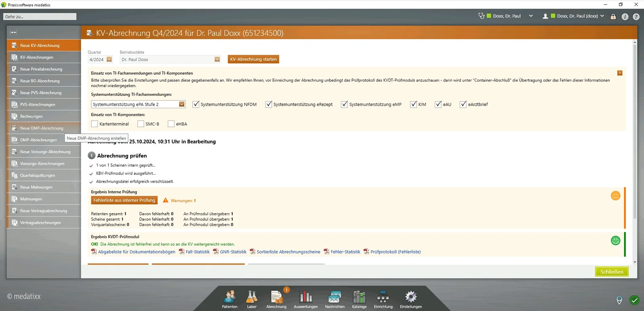Click the vertical scrollbar of the main panel
644x311 pixels.
coord(635,131)
